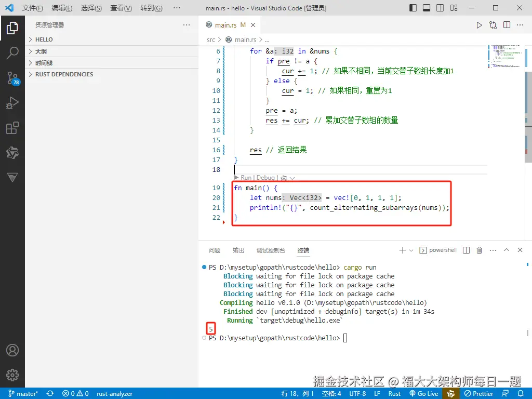This screenshot has width=532, height=399.
Task: Click the 行 18, 列 1 cursor position
Action: (297, 394)
